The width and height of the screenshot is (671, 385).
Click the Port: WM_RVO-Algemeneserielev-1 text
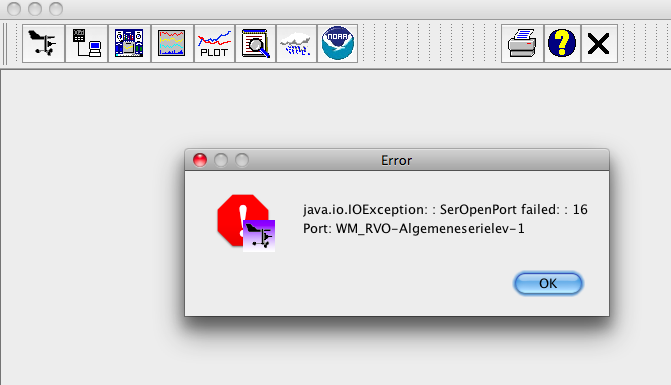tap(413, 228)
